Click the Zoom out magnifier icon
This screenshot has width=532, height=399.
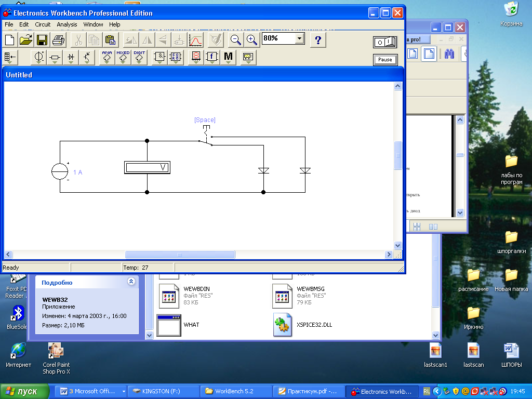[x=236, y=39]
